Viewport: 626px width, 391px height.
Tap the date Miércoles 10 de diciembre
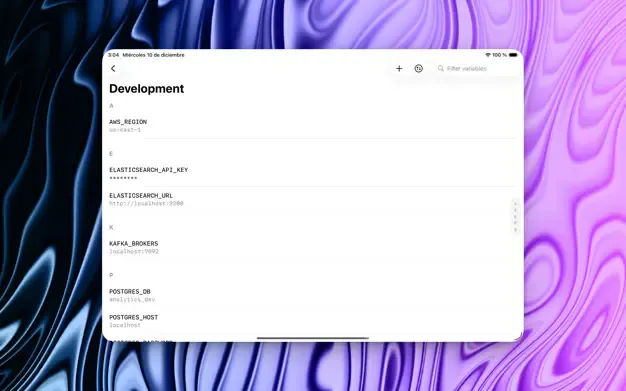coord(153,55)
